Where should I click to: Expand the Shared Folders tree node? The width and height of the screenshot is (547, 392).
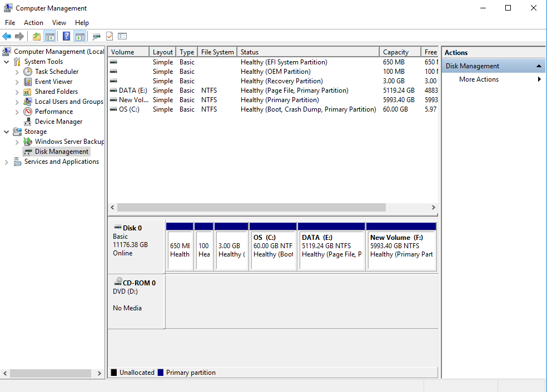(x=17, y=92)
